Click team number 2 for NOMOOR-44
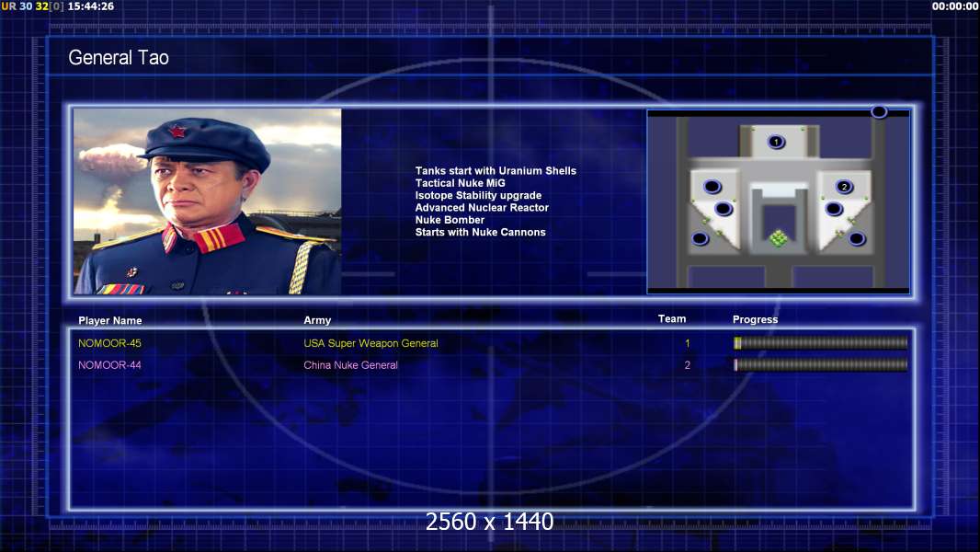Image resolution: width=980 pixels, height=552 pixels. pos(688,365)
